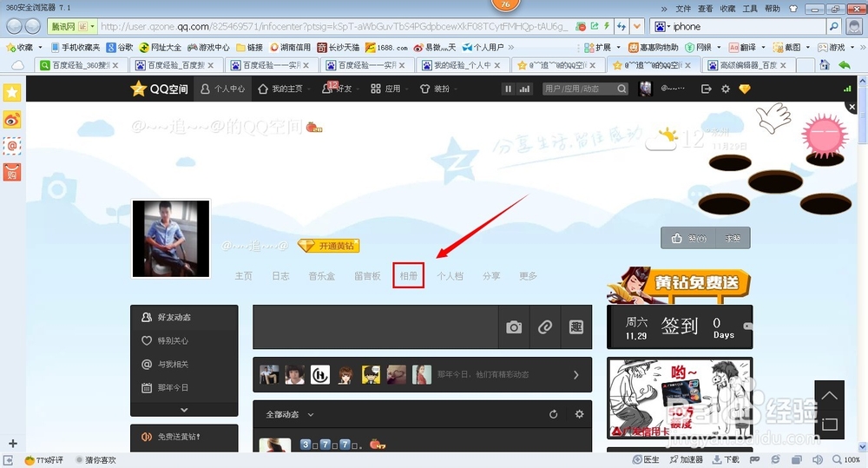This screenshot has width=868, height=468.
Task: Open the mail @ sidebar icon
Action: click(x=12, y=146)
